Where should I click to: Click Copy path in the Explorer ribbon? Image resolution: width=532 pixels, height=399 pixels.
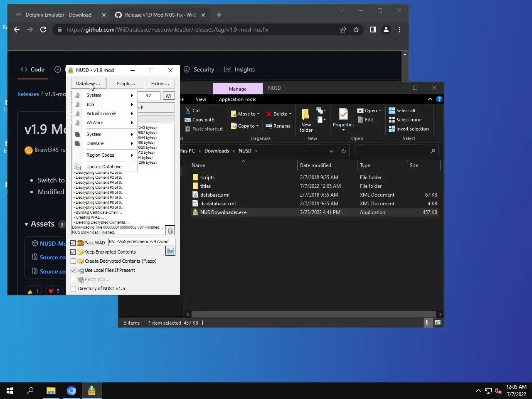point(199,120)
